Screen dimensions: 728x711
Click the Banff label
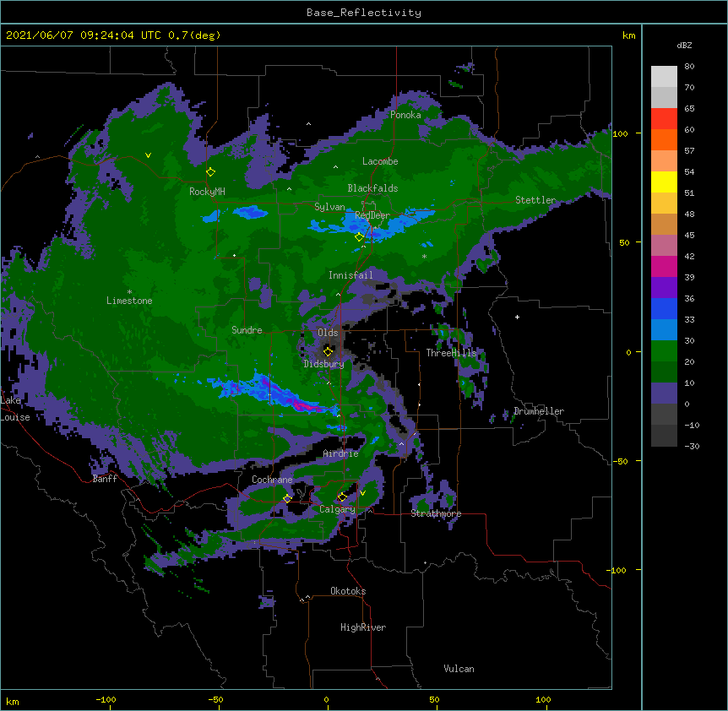tap(105, 479)
